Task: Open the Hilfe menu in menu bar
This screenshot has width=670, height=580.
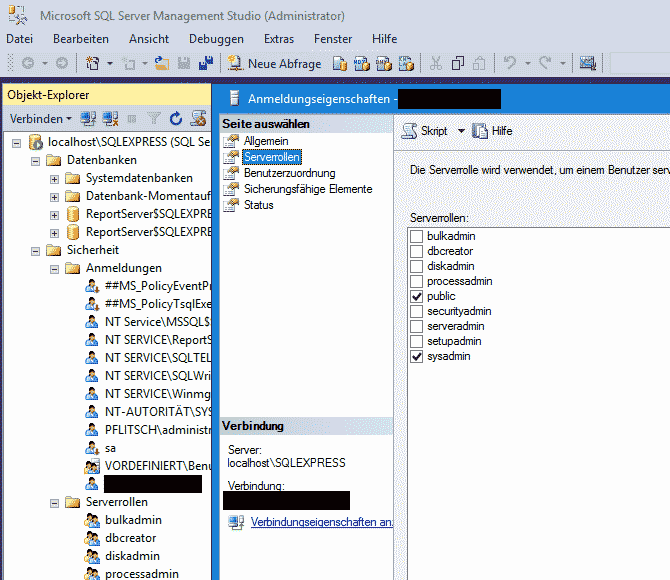Action: click(x=384, y=39)
